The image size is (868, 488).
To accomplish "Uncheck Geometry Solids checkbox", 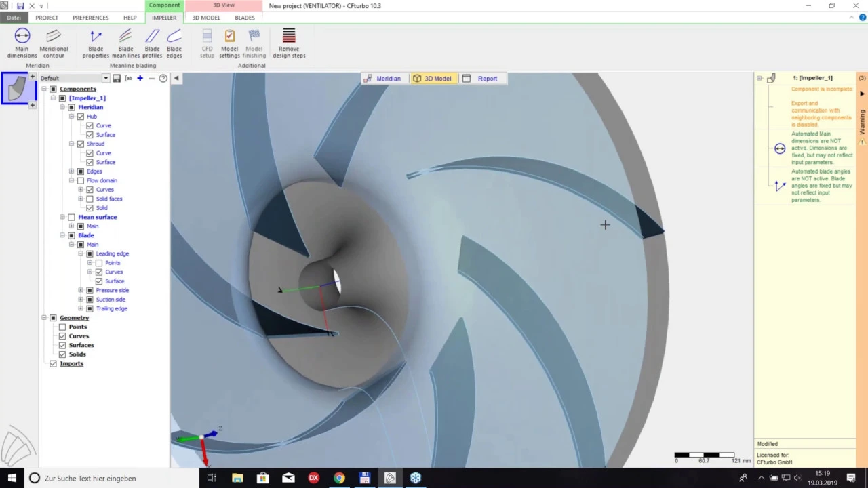I will click(x=62, y=354).
